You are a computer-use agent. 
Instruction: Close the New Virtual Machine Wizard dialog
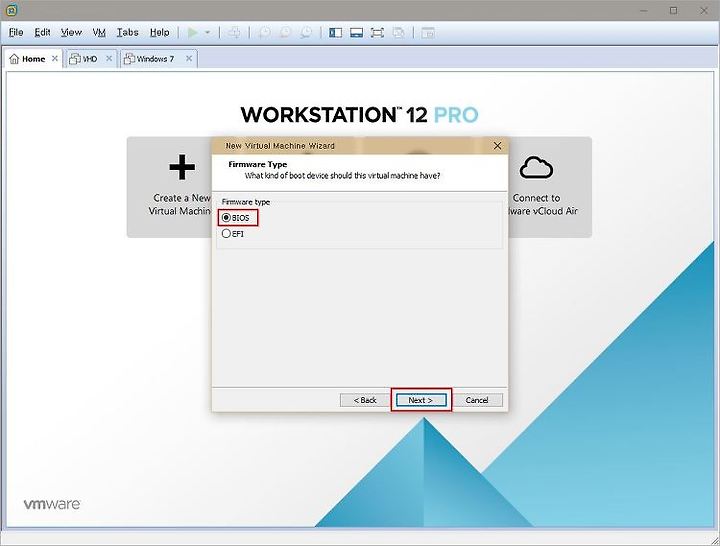point(497,146)
